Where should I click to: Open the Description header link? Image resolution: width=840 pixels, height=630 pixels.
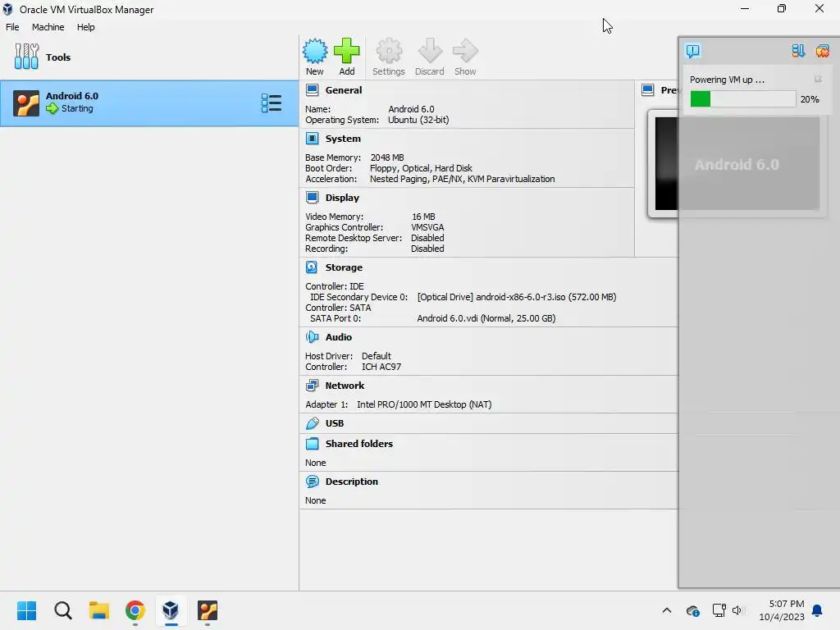tap(351, 481)
